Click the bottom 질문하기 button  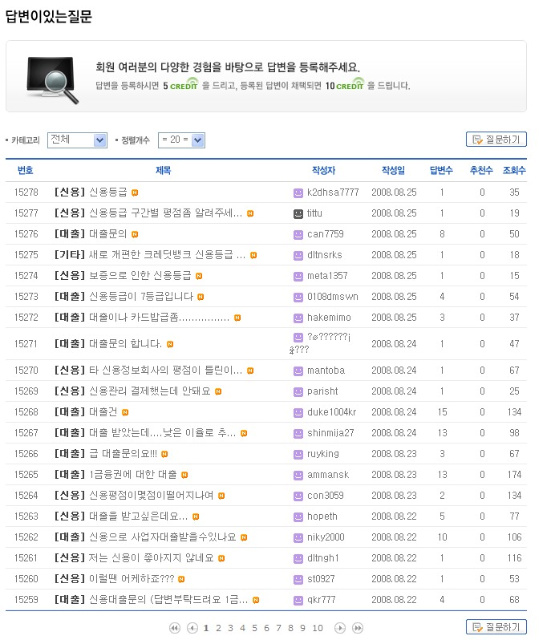(x=496, y=627)
